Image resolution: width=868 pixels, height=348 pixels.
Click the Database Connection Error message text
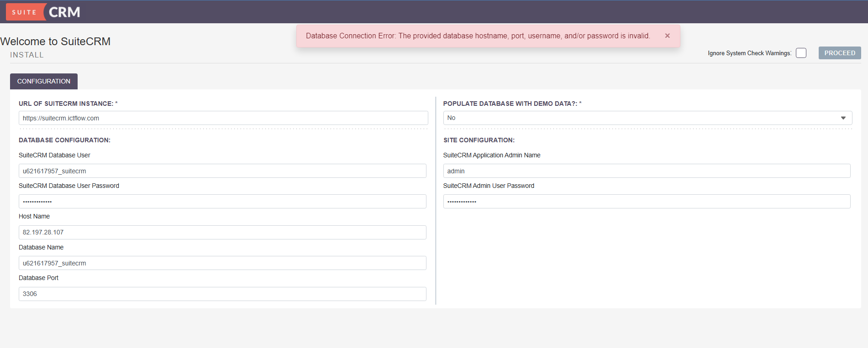coord(478,36)
